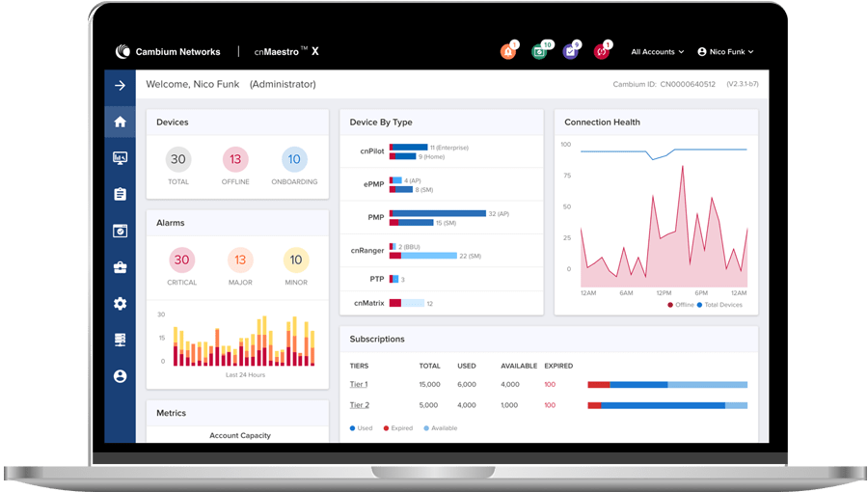The image size is (868, 492).
Task: Open the Tier 2 subscription link
Action: coord(359,405)
